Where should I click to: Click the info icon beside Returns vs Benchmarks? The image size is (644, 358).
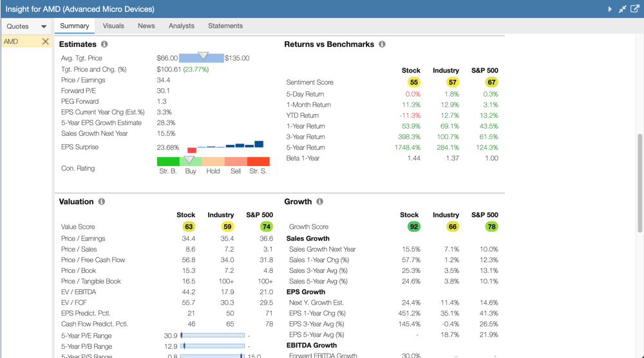(382, 44)
